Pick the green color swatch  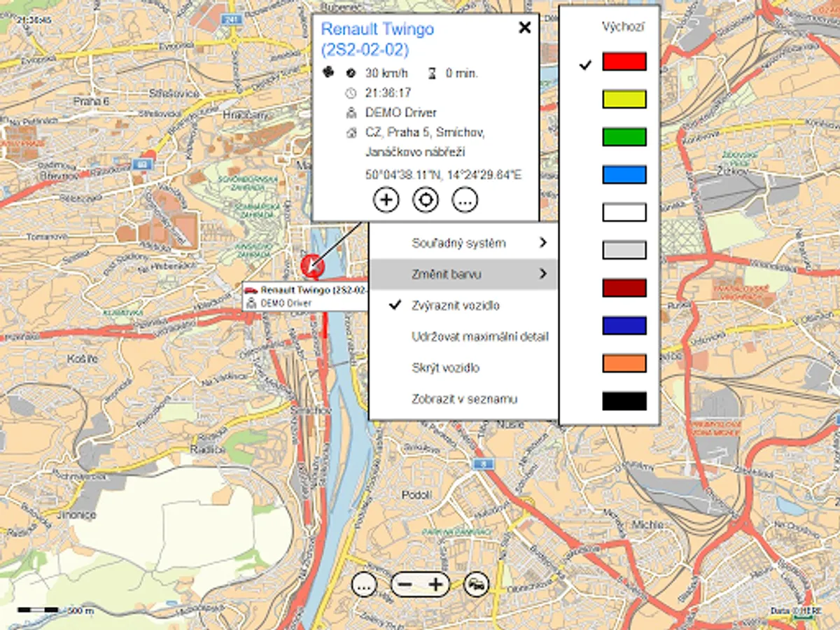pyautogui.click(x=624, y=137)
